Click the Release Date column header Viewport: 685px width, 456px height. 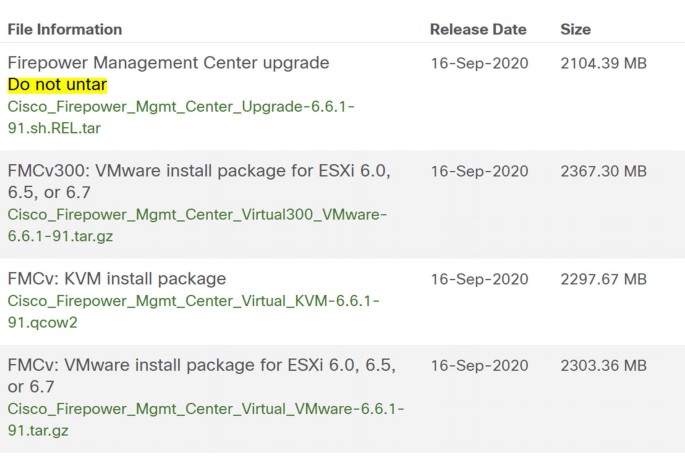click(478, 29)
